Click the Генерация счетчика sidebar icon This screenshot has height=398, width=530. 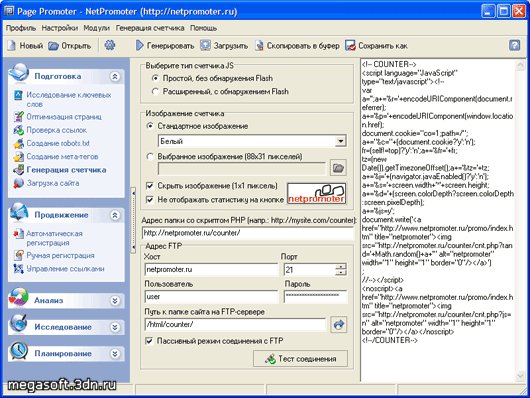[x=19, y=170]
